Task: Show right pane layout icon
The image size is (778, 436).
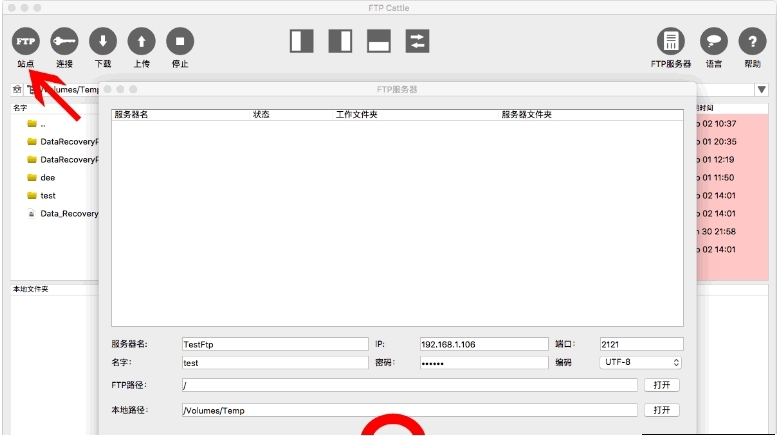Action: tap(340, 41)
